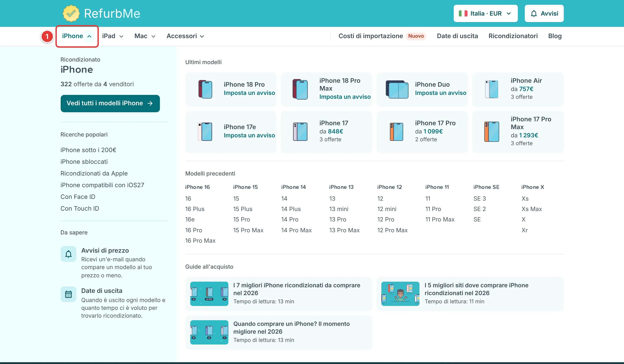Open the Italia · EUR country dropdown
This screenshot has width=624, height=364.
pyautogui.click(x=485, y=13)
